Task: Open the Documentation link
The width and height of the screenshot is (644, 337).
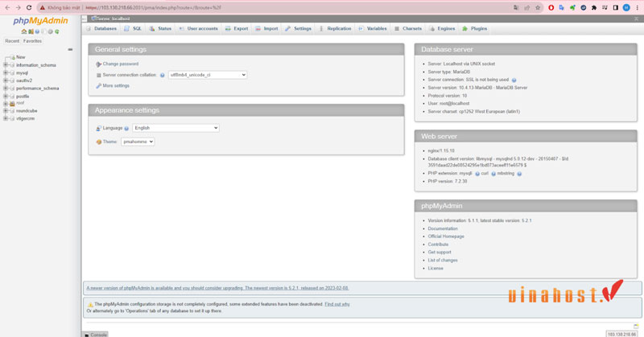Action: tap(443, 228)
